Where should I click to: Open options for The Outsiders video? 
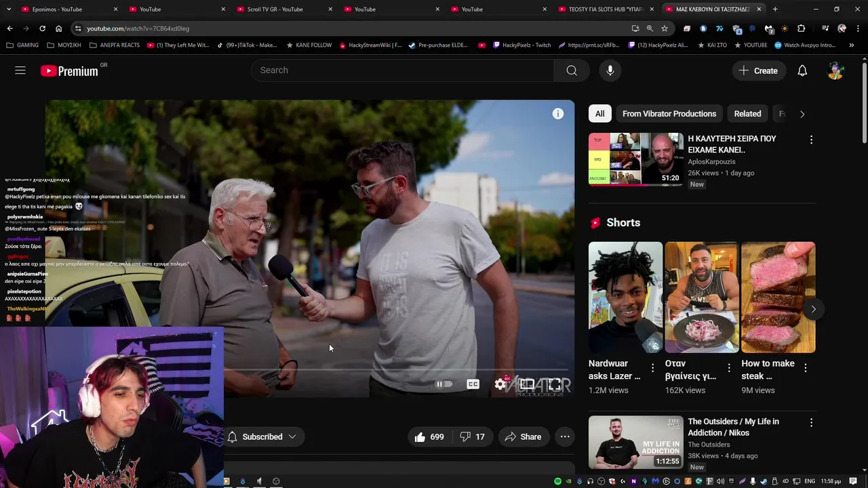click(811, 422)
